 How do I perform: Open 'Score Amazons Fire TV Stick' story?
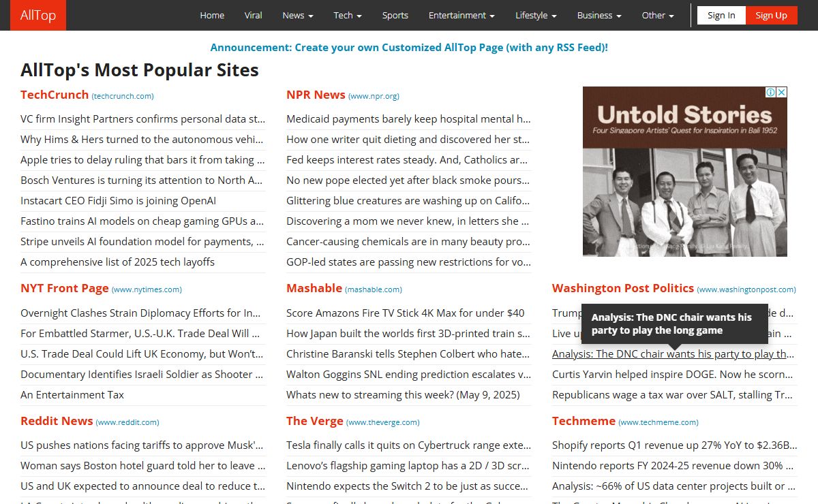point(406,313)
